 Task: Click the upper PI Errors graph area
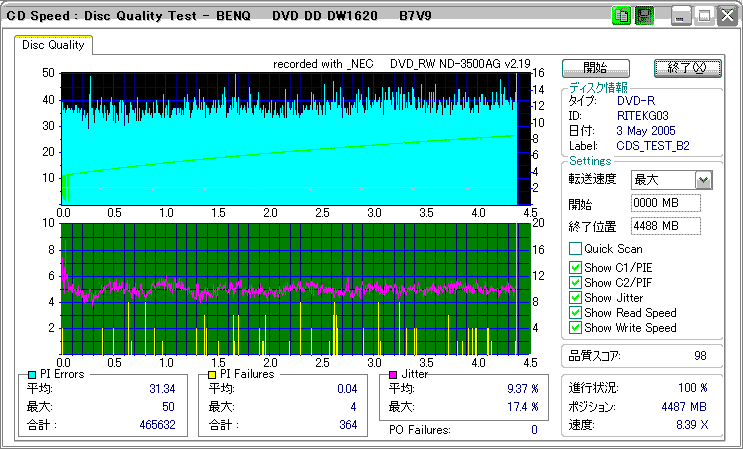coord(288,138)
